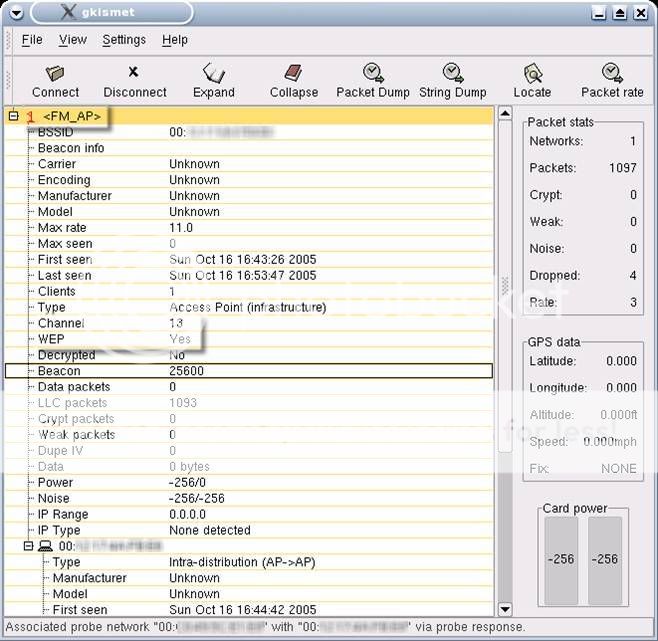Open the window menu arrow in the title bar
Viewport: 658px width, 641px height.
[x=16, y=14]
